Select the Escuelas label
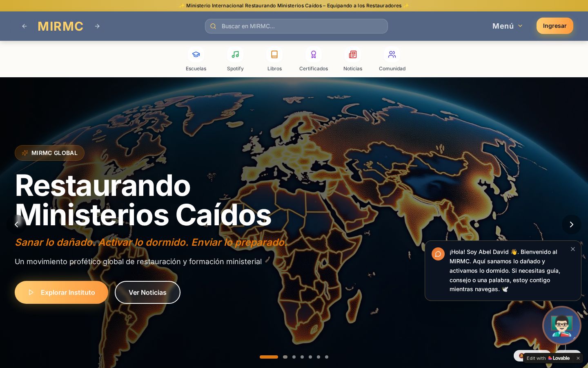The image size is (588, 368). pyautogui.click(x=196, y=69)
